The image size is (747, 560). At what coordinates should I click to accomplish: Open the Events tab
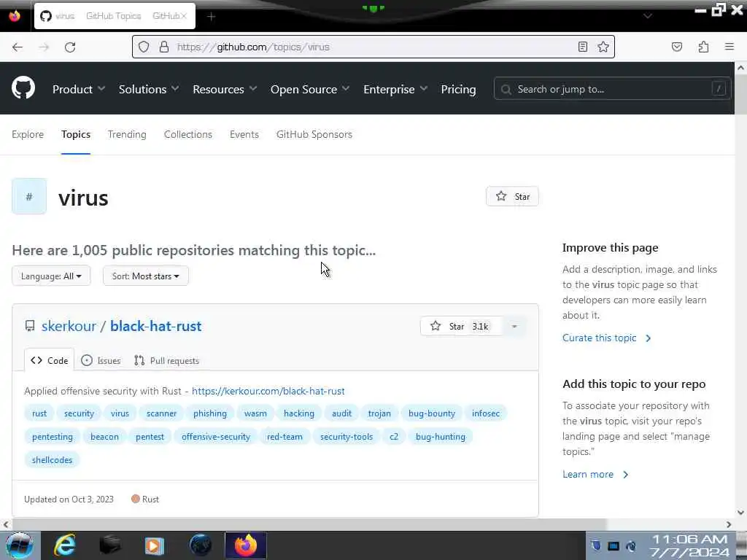click(244, 134)
